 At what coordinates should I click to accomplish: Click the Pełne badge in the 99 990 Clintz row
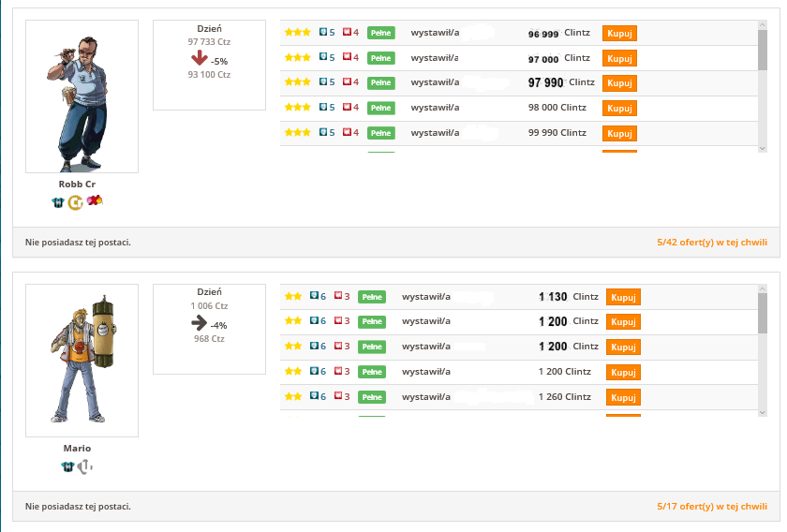(x=381, y=133)
